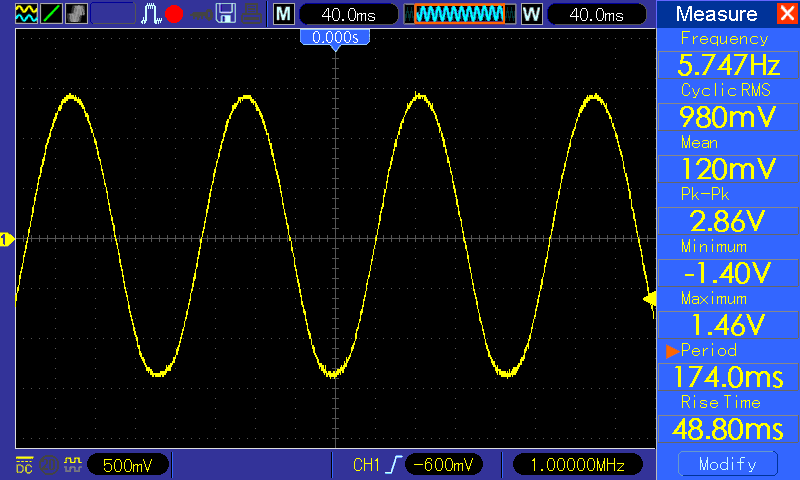Select the green vector line icon

point(51,13)
